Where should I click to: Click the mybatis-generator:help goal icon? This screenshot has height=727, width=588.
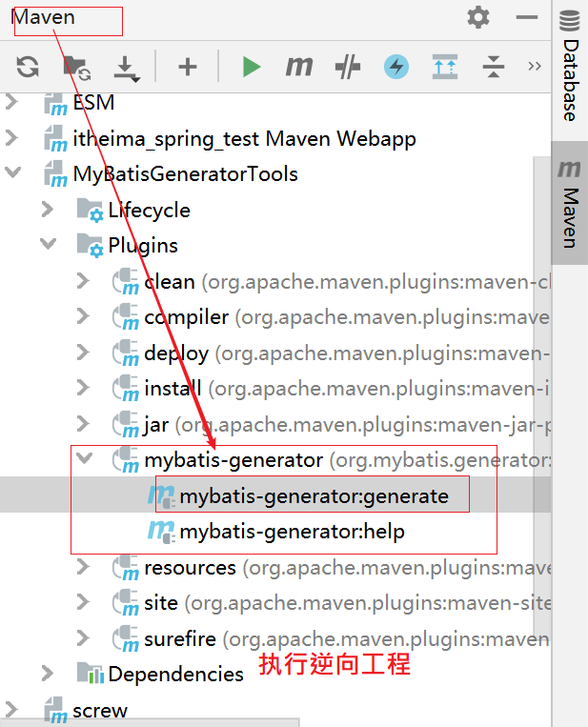coord(161,532)
